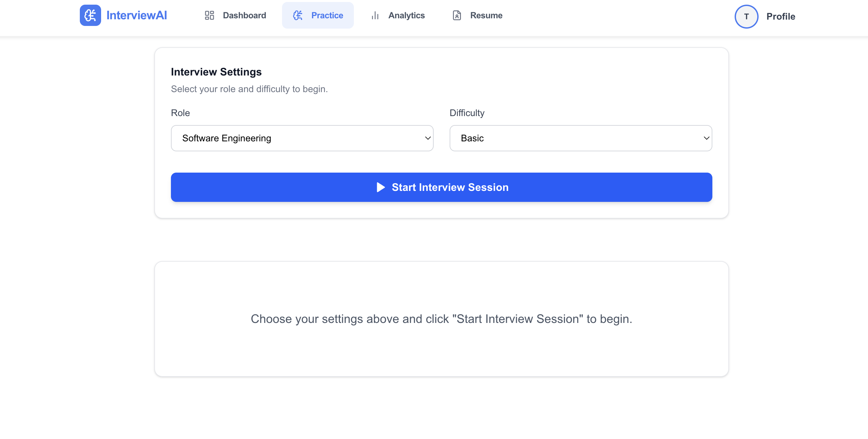Click the Interview Settings heading
This screenshot has width=868, height=439.
pyautogui.click(x=216, y=72)
